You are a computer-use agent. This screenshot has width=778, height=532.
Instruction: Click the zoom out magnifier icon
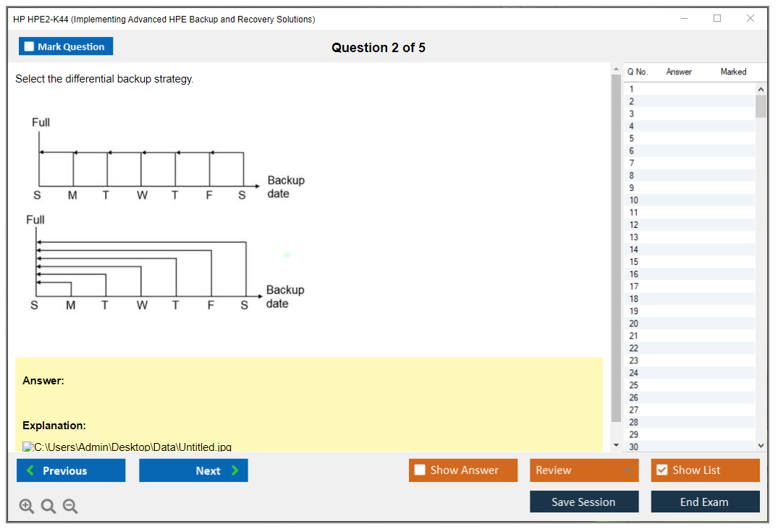70,507
